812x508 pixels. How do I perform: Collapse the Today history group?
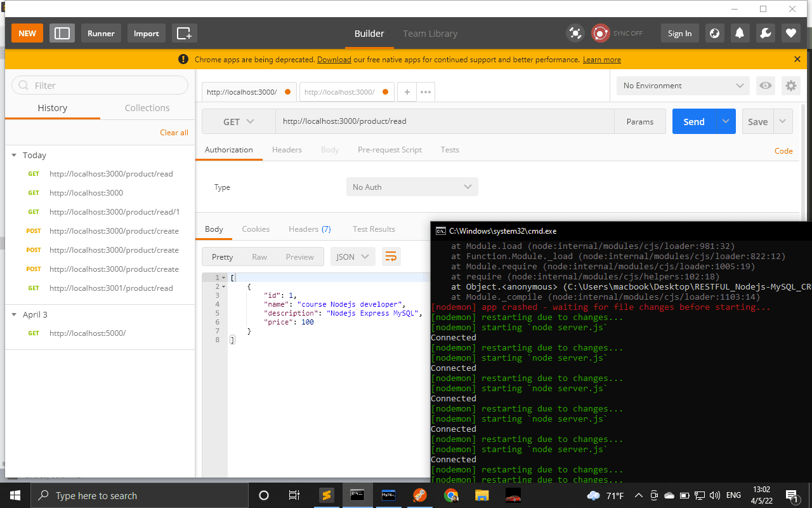(x=14, y=155)
